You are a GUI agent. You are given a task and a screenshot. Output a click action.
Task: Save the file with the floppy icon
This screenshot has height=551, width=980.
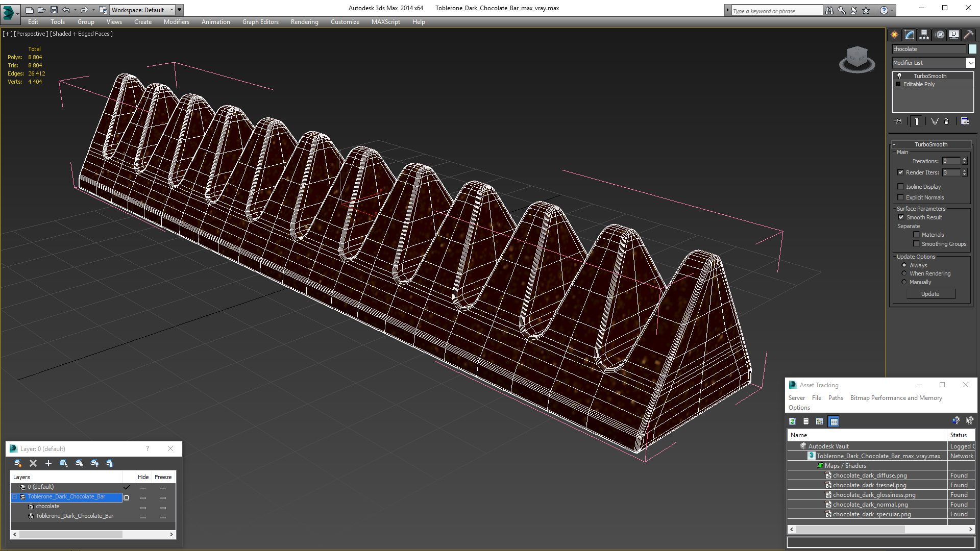pos(54,10)
